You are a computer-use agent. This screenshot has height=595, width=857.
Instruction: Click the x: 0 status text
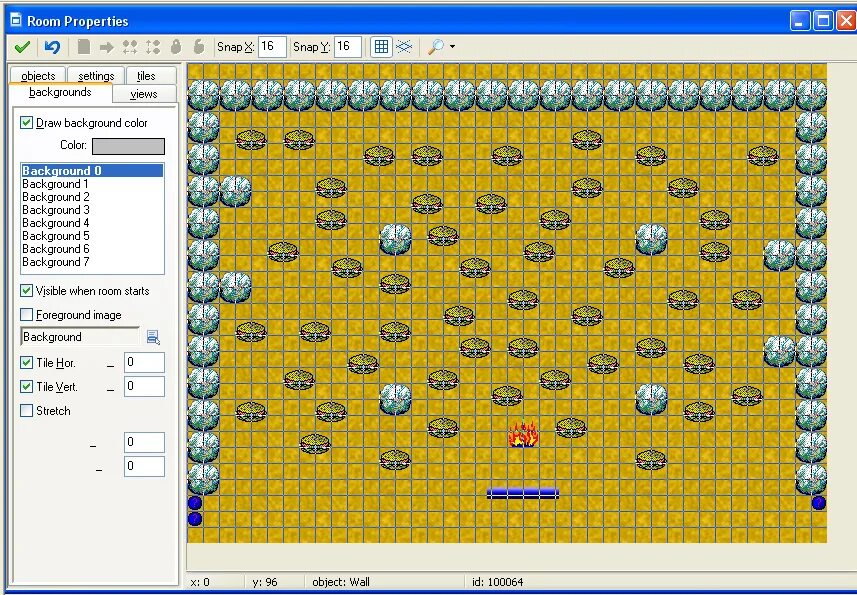tap(200, 582)
